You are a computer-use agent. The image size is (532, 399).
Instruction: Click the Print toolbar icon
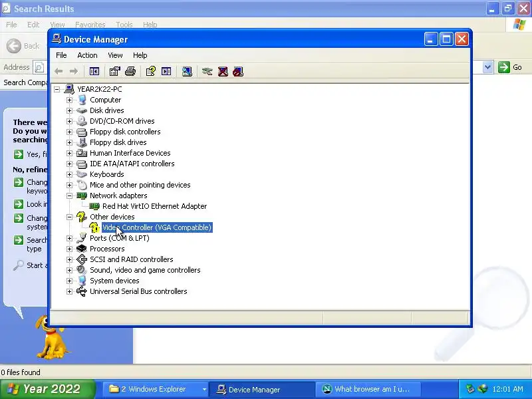click(130, 71)
